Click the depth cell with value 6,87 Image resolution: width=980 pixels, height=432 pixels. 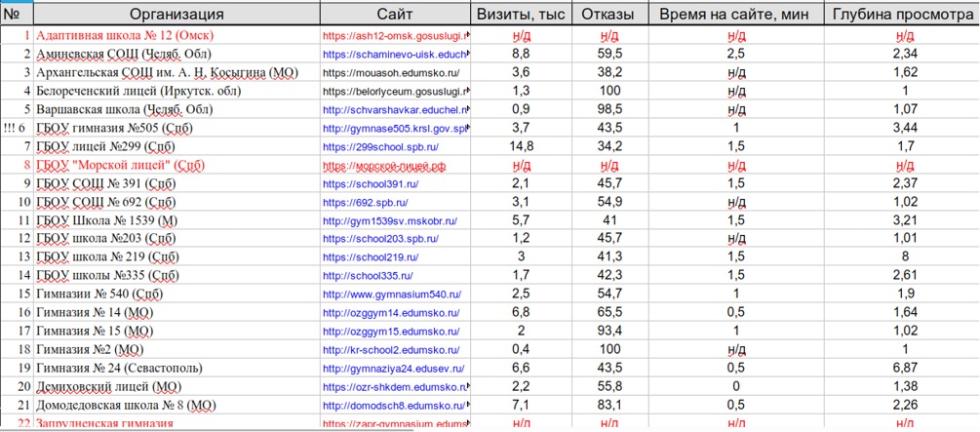click(903, 369)
